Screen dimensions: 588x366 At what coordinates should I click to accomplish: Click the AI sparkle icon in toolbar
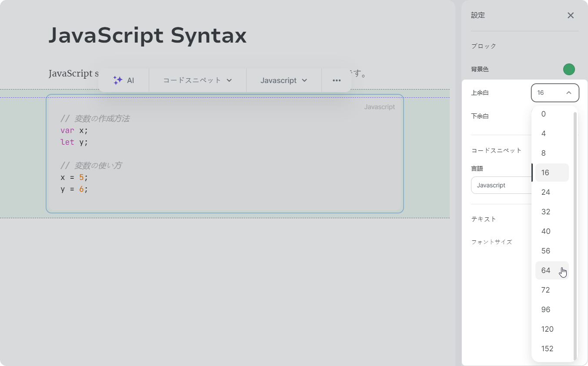[x=118, y=80]
